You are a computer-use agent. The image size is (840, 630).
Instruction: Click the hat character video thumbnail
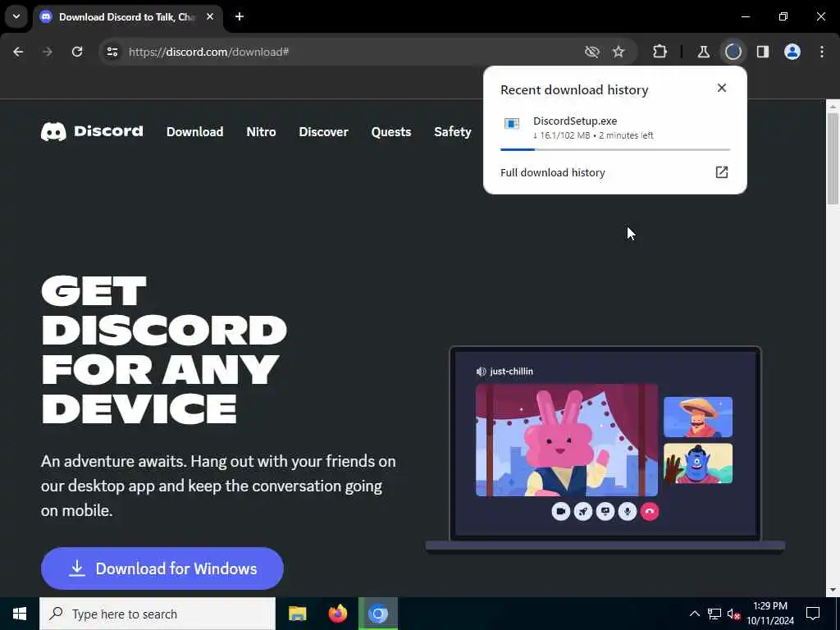[698, 417]
